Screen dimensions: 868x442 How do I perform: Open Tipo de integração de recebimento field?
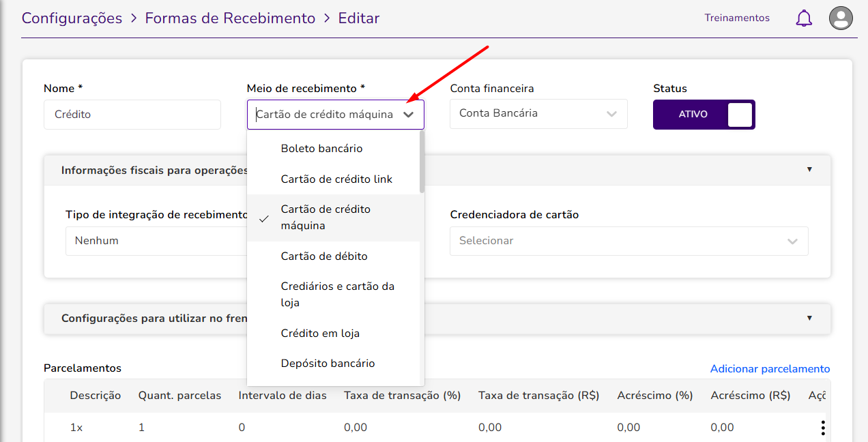[156, 241]
